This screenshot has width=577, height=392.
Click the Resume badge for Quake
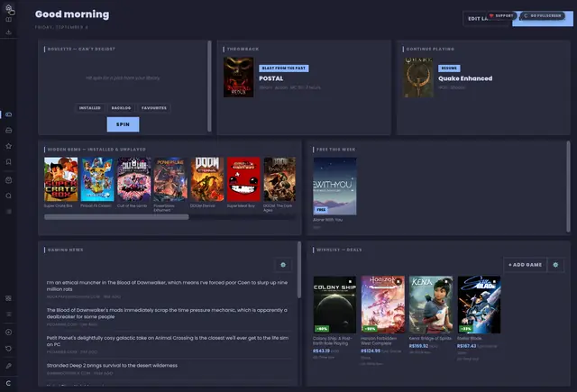[x=449, y=68]
